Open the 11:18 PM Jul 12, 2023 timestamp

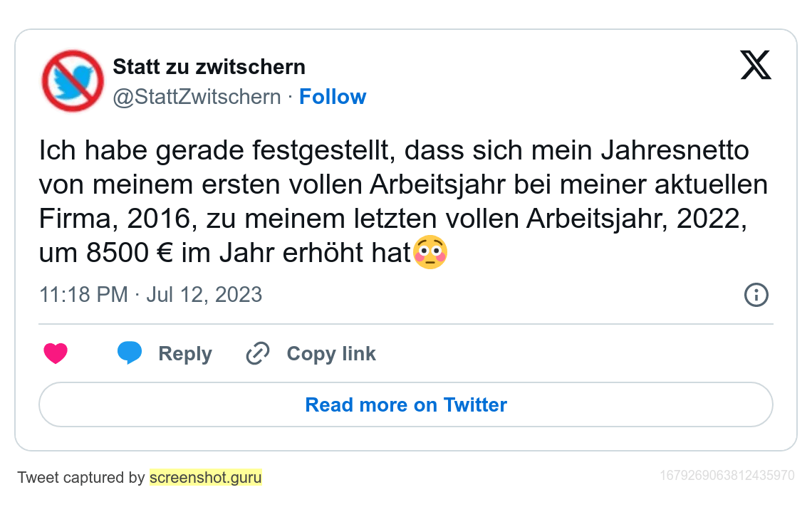pos(151,294)
